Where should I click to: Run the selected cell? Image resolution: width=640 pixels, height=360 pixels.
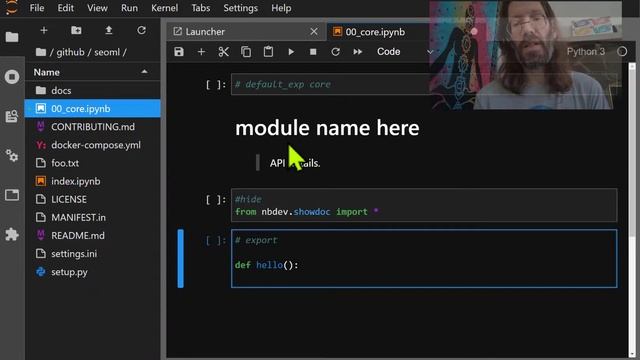(291, 52)
